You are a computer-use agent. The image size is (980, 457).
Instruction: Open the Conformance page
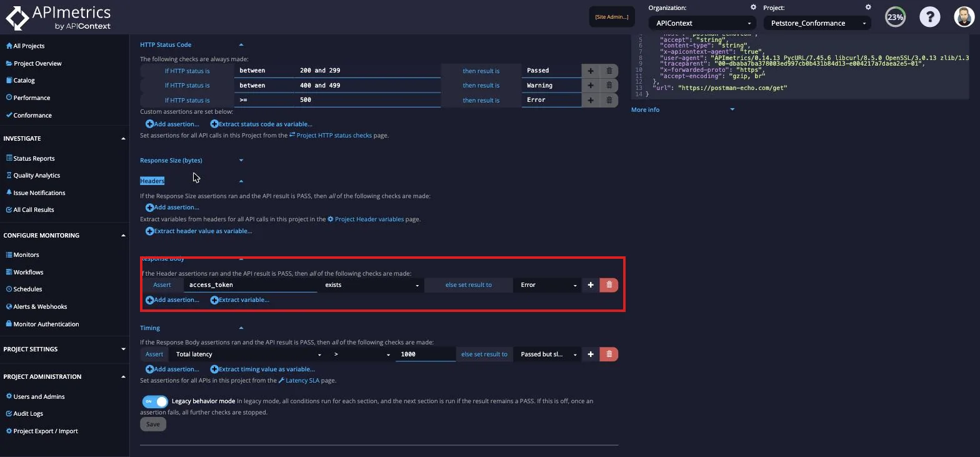[x=29, y=115]
